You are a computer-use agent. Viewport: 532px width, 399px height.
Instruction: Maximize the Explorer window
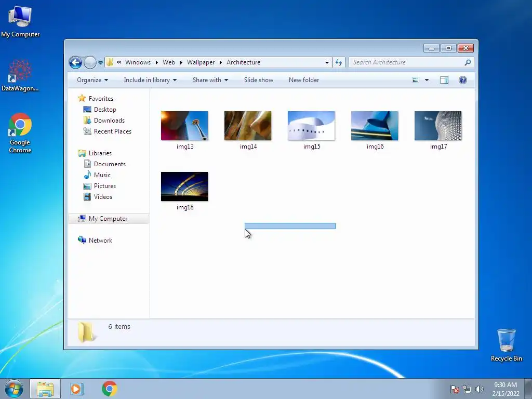pyautogui.click(x=448, y=48)
